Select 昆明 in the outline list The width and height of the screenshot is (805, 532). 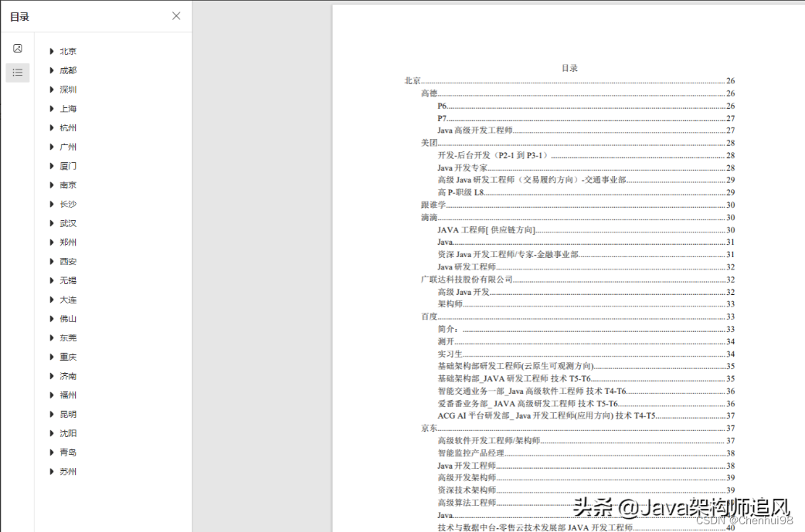coord(68,414)
